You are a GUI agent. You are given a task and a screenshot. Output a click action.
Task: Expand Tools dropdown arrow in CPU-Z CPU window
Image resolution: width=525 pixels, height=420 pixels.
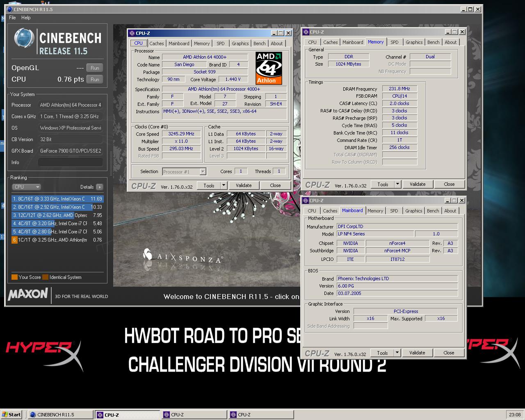coord(224,185)
